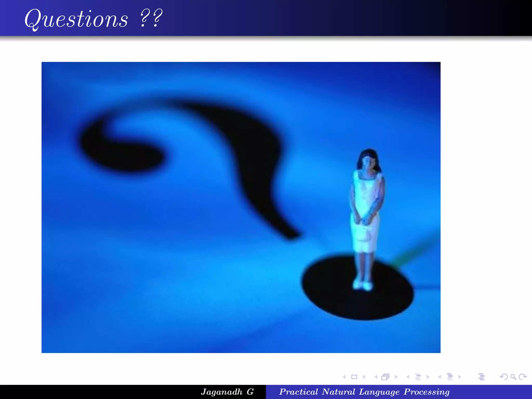The image size is (532, 399).
Task: Go to previous subsection arrow
Action: tap(408, 377)
